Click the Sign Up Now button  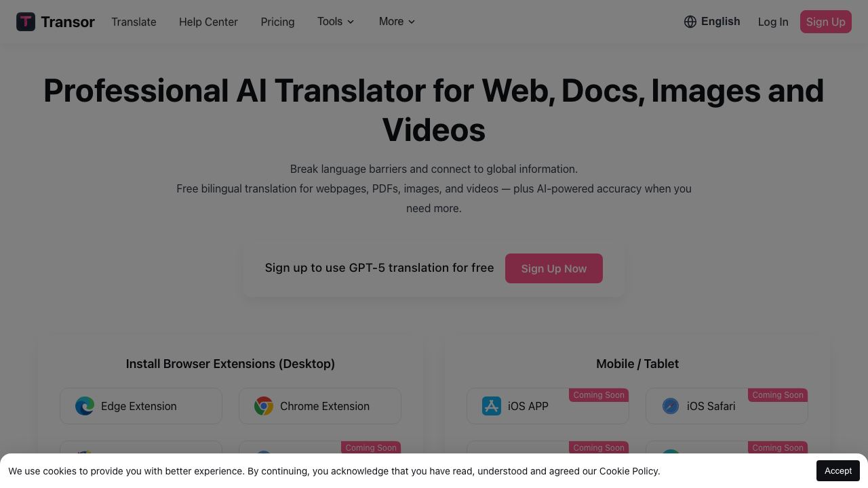point(554,268)
